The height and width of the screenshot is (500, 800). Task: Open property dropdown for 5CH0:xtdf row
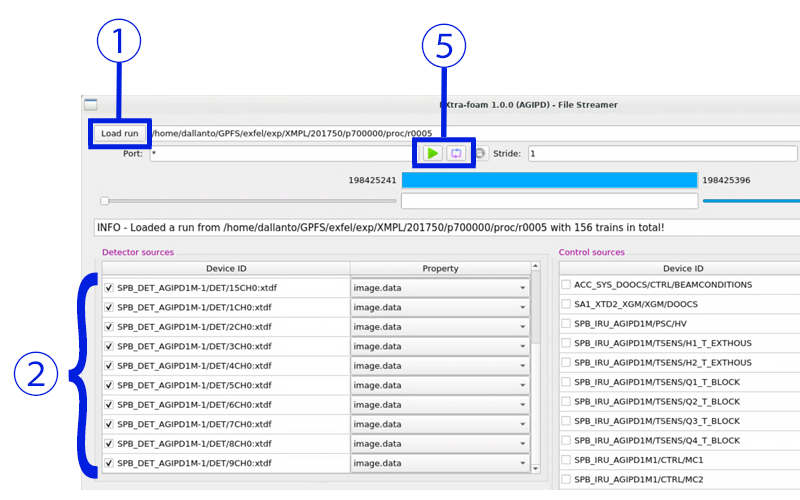(x=440, y=385)
